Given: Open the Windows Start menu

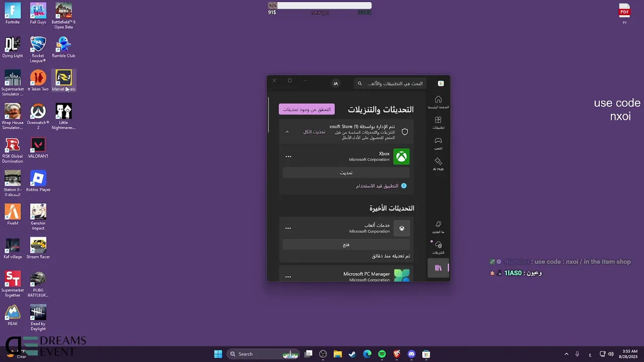Looking at the screenshot, I should pyautogui.click(x=218, y=354).
